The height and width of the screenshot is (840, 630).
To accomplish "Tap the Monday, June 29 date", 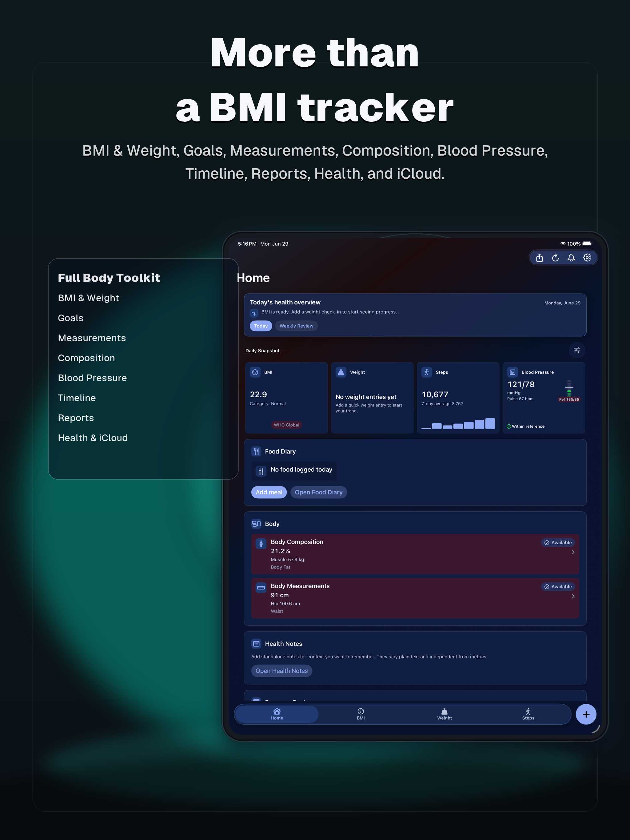I will pyautogui.click(x=562, y=303).
